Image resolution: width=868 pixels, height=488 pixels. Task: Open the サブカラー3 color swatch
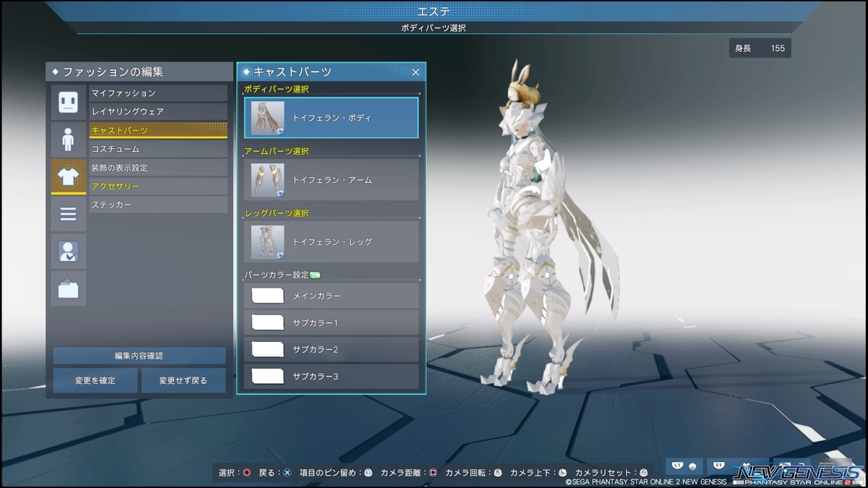pos(267,376)
